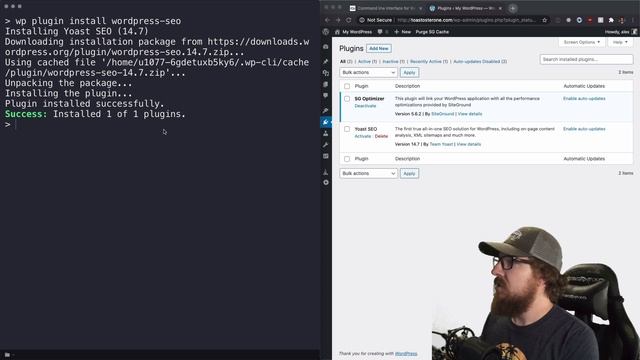Open a new browser tab
Image resolution: width=640 pixels, height=360 pixels.
513,8
